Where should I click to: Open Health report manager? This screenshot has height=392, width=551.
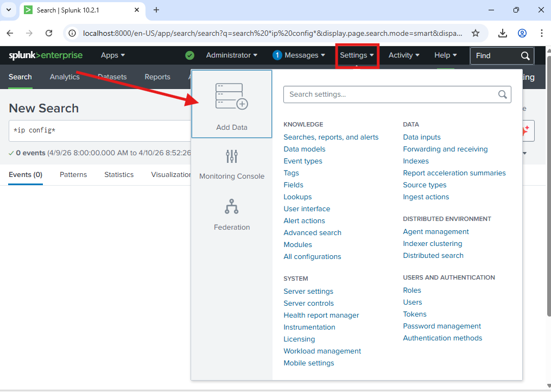(x=321, y=315)
